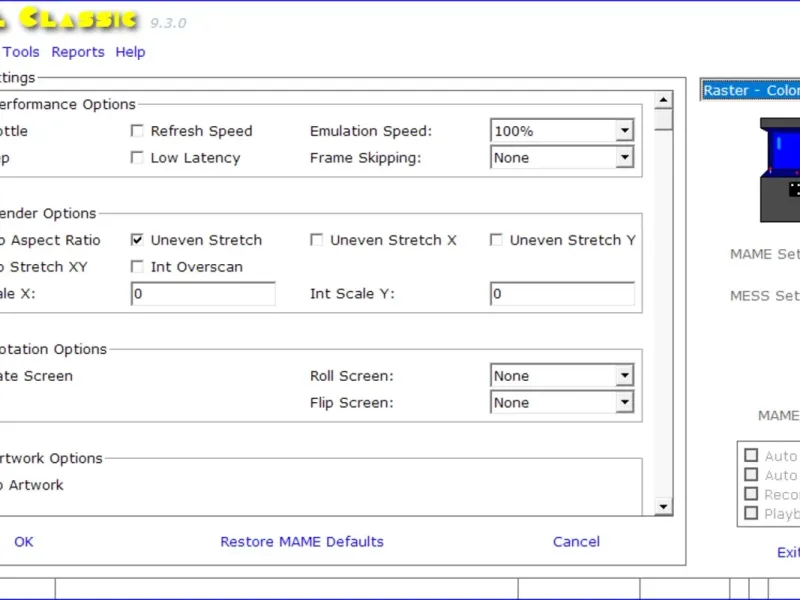800x600 pixels.
Task: Toggle the Playb... checkbox in right panel
Action: coord(751,513)
